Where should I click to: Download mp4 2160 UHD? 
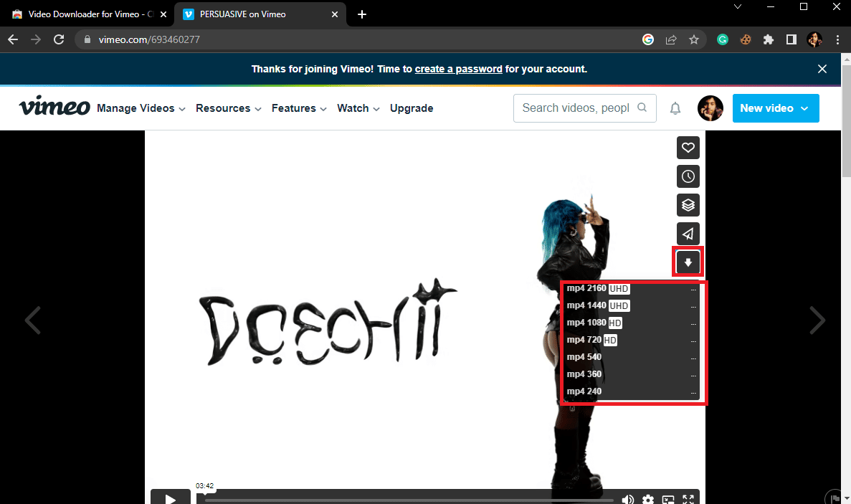(x=631, y=289)
